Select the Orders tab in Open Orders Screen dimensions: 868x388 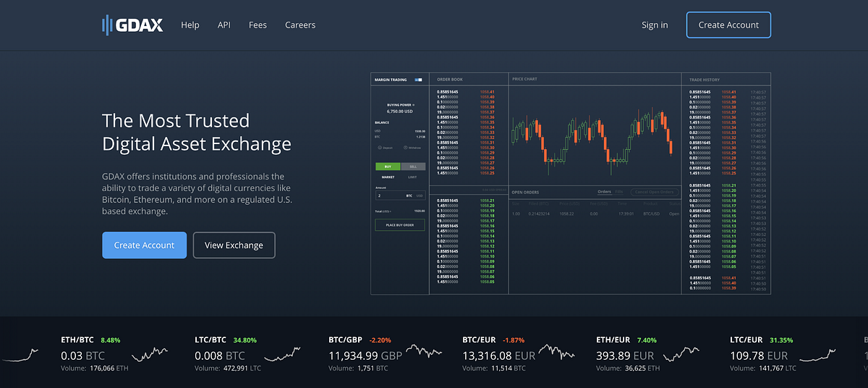click(x=604, y=192)
